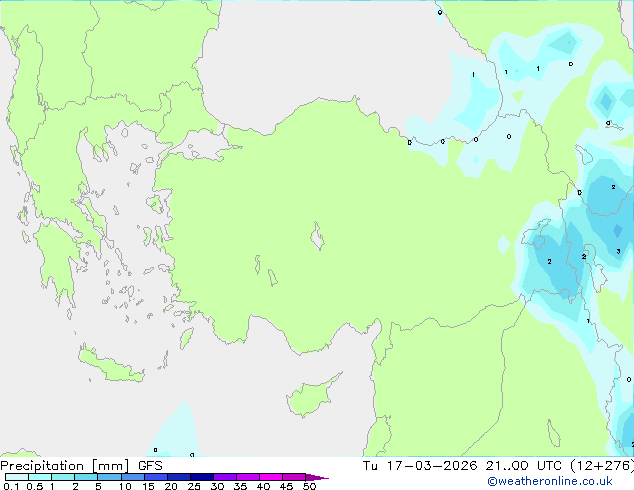Click the 'Precipitation [mm] GFS' title text

(x=81, y=466)
